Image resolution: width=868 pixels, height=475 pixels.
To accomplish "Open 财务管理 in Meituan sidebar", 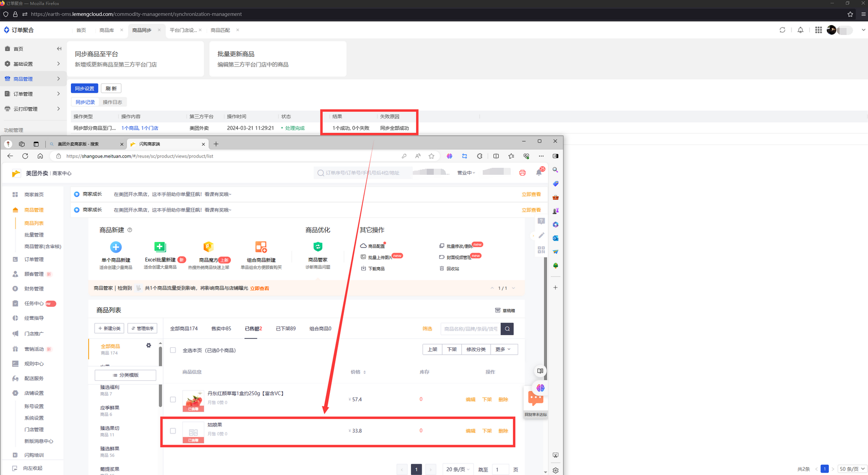I will coord(34,289).
